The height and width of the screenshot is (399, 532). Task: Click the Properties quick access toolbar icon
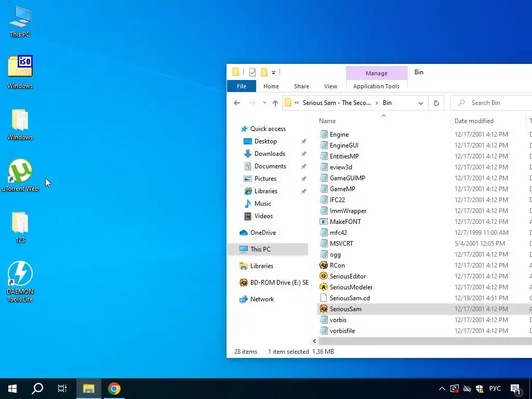252,72
